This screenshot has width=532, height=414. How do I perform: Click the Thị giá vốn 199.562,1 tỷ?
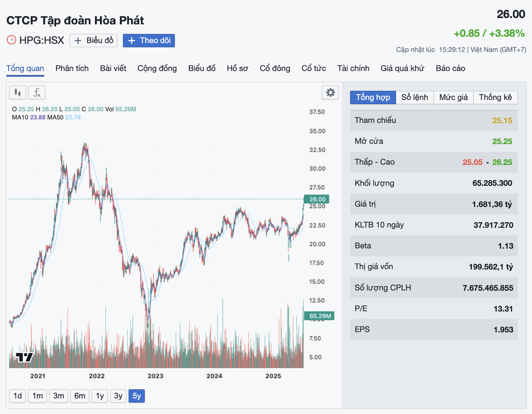(x=491, y=267)
